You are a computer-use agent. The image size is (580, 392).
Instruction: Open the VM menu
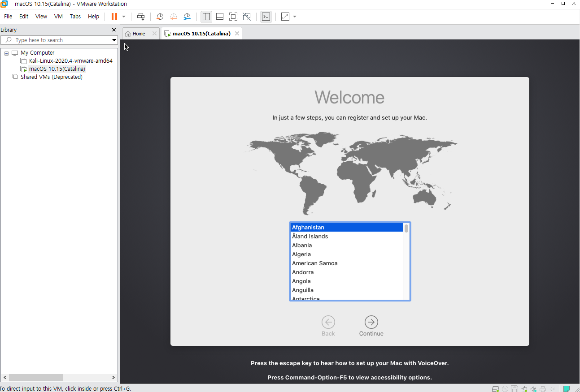tap(58, 17)
